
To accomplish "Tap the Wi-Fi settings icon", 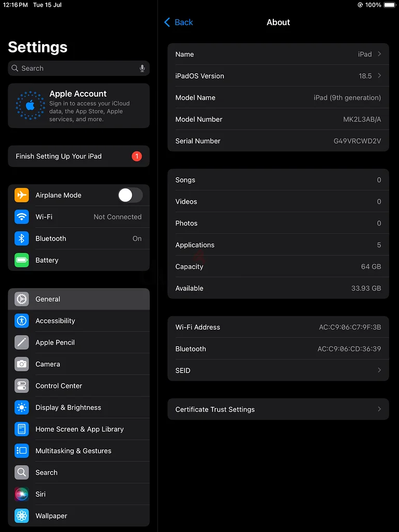I will pos(22,217).
